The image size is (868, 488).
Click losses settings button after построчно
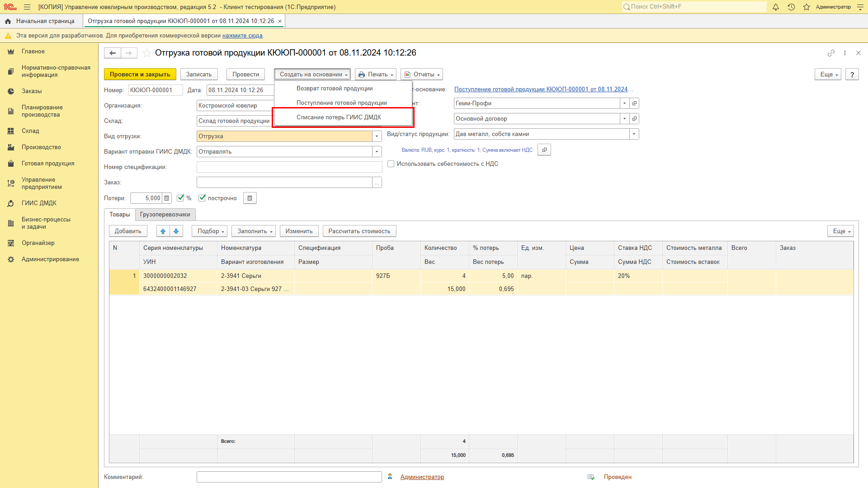(x=250, y=198)
